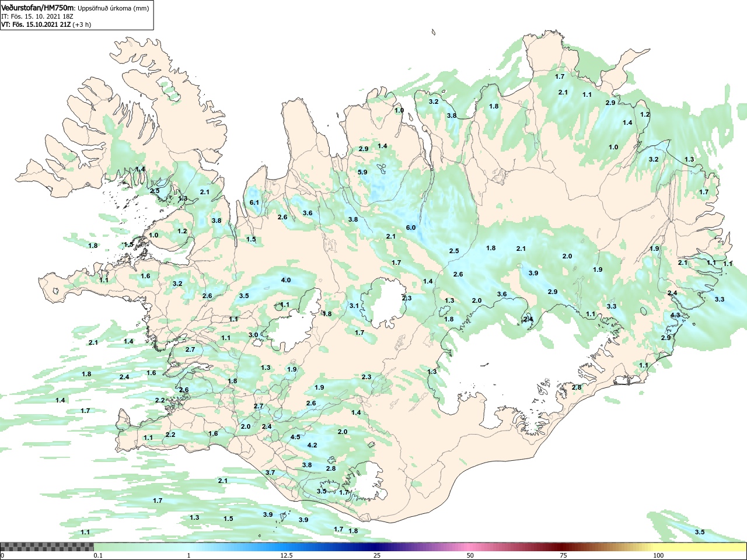Select the 6.1 precipitation value
Image resolution: width=747 pixels, height=560 pixels.
pos(254,202)
